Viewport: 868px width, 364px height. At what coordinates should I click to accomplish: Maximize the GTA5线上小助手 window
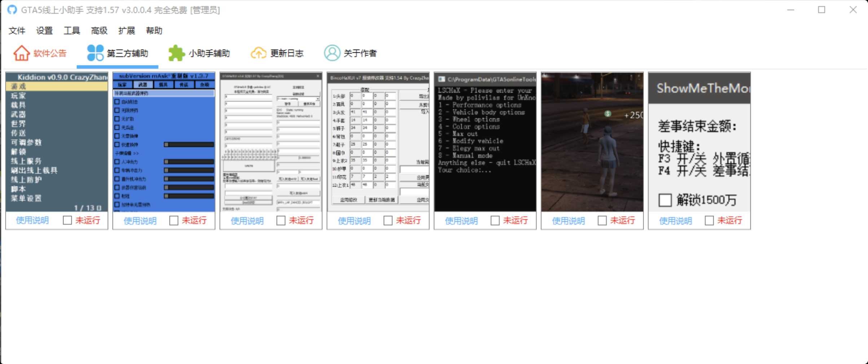tap(822, 10)
